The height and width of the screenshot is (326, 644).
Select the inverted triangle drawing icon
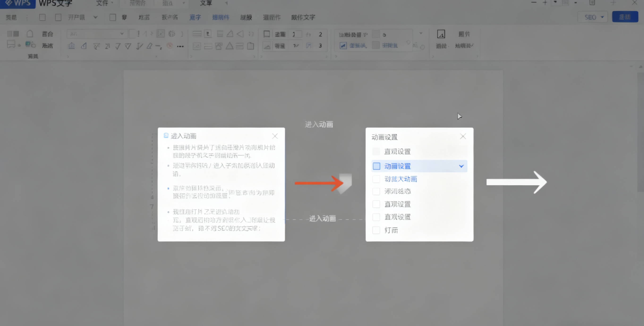coord(128,46)
